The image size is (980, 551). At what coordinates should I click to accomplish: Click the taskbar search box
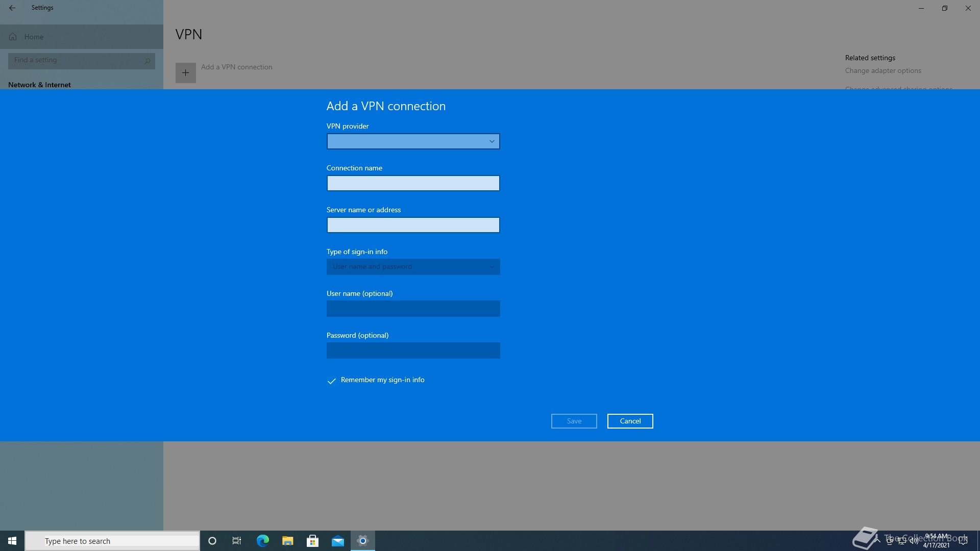(112, 541)
